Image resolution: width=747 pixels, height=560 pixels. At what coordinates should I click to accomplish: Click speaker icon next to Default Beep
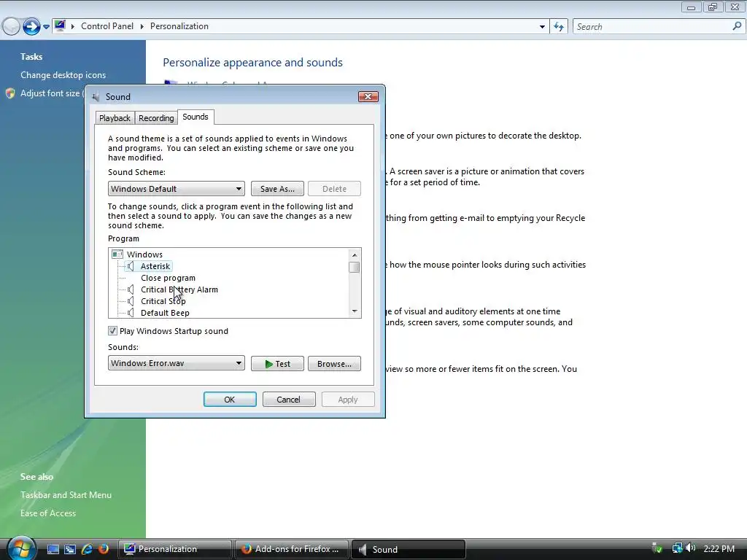131,313
